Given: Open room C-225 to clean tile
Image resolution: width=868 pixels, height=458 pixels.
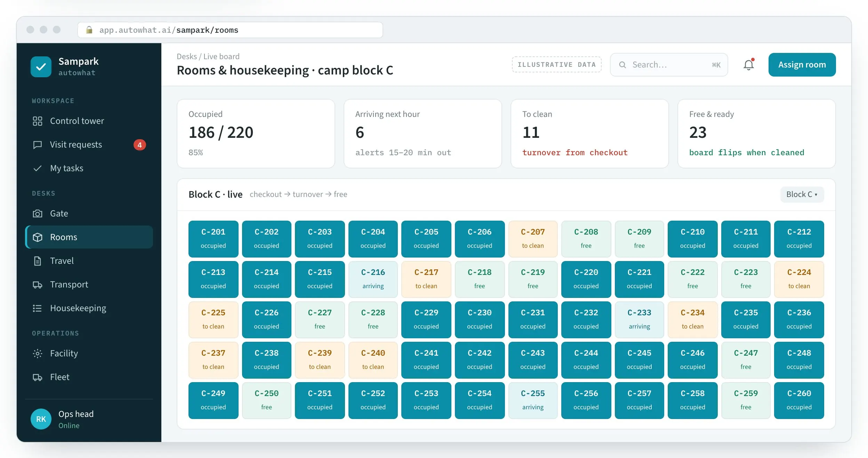Looking at the screenshot, I should (x=213, y=320).
